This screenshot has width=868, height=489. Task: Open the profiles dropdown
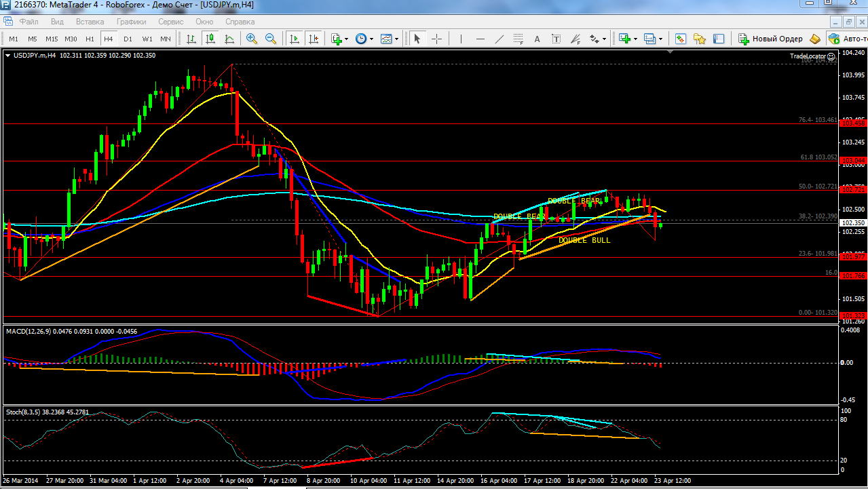tap(653, 39)
